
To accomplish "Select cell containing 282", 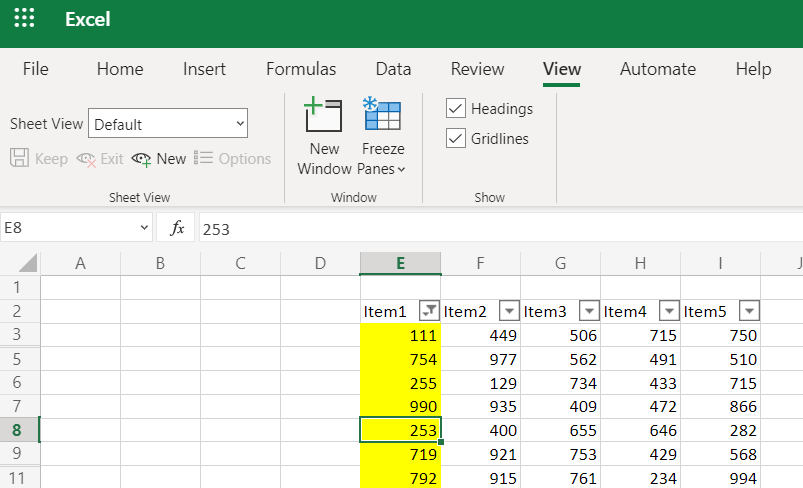I will pyautogui.click(x=720, y=430).
